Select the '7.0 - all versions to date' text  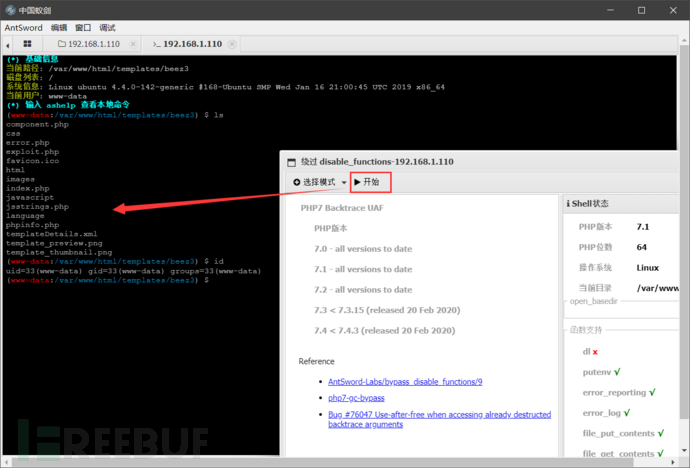(363, 249)
